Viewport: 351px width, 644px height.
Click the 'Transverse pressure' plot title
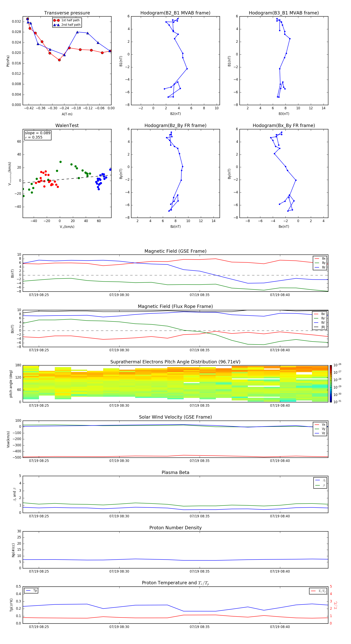click(x=67, y=13)
